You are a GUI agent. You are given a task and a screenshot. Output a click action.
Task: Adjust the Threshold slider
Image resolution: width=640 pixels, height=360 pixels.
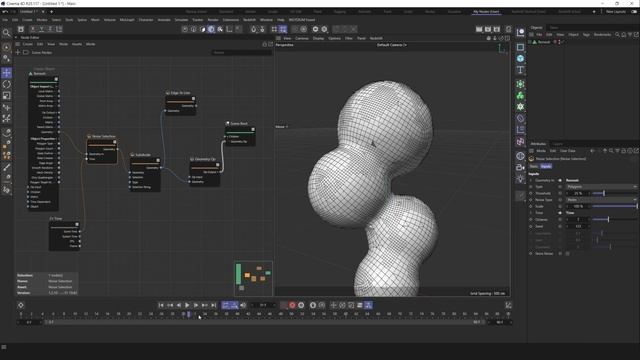[614, 193]
